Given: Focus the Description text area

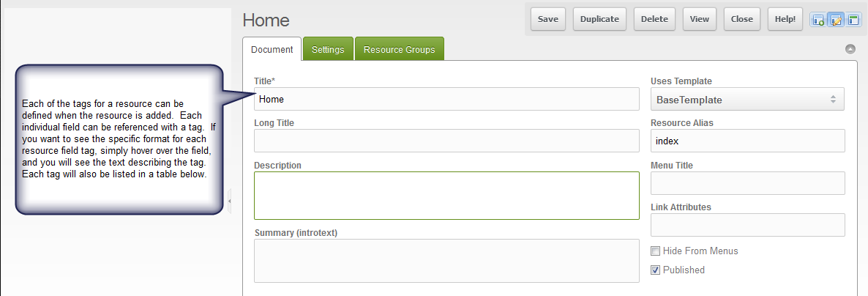Looking at the screenshot, I should (x=446, y=195).
